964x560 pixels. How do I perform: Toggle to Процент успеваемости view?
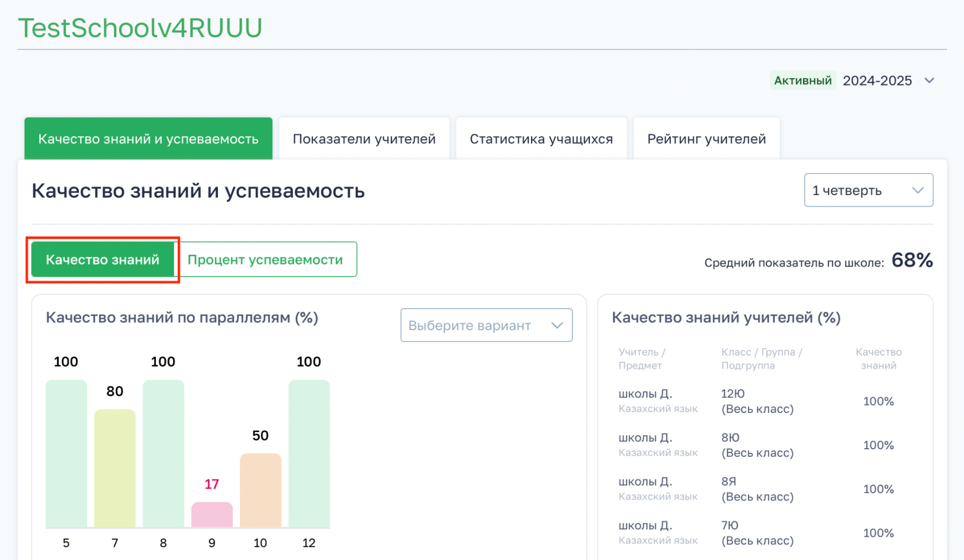coord(265,260)
